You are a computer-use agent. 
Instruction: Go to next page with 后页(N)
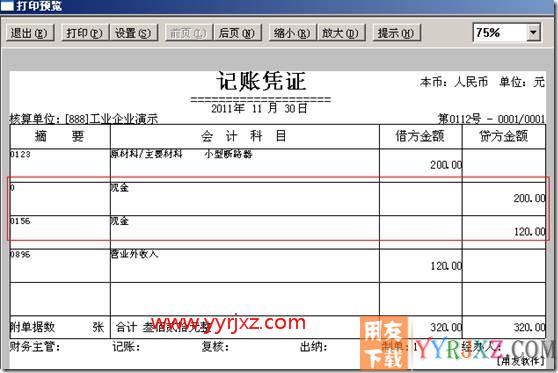[x=237, y=33]
